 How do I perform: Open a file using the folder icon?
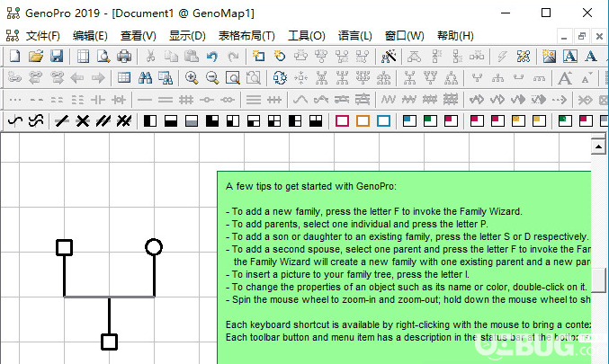coord(36,57)
